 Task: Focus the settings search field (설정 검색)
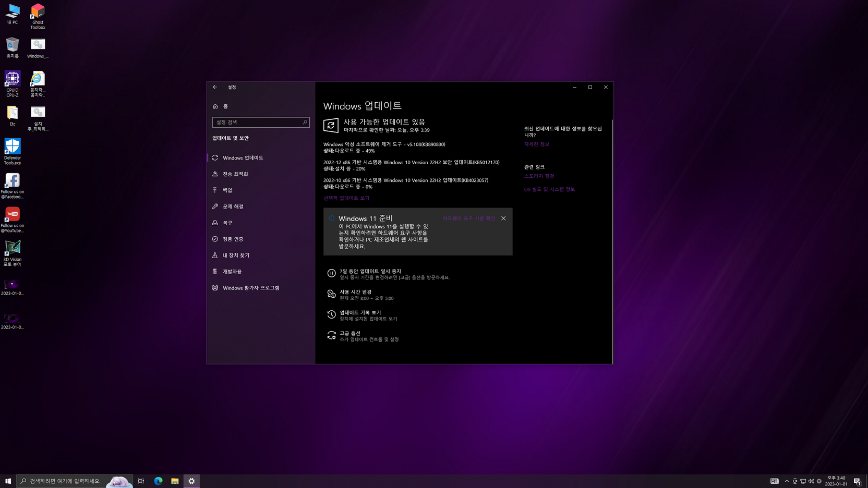click(x=261, y=122)
